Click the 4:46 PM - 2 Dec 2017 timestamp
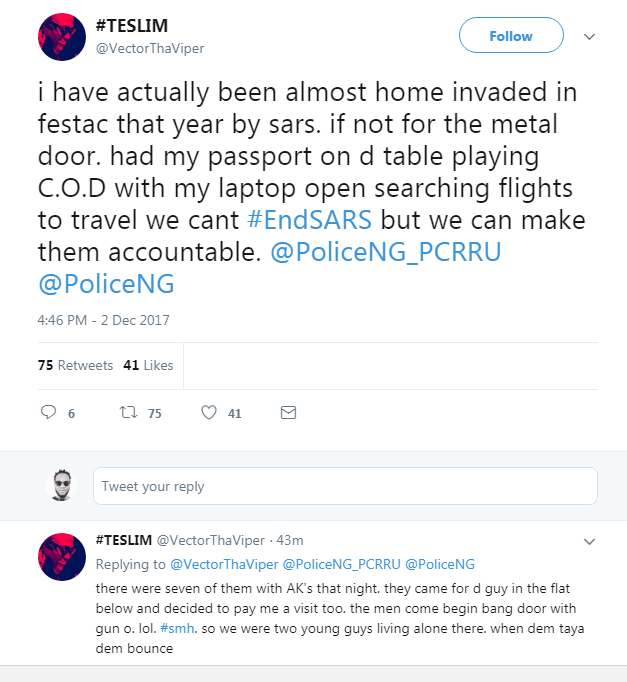 point(103,320)
